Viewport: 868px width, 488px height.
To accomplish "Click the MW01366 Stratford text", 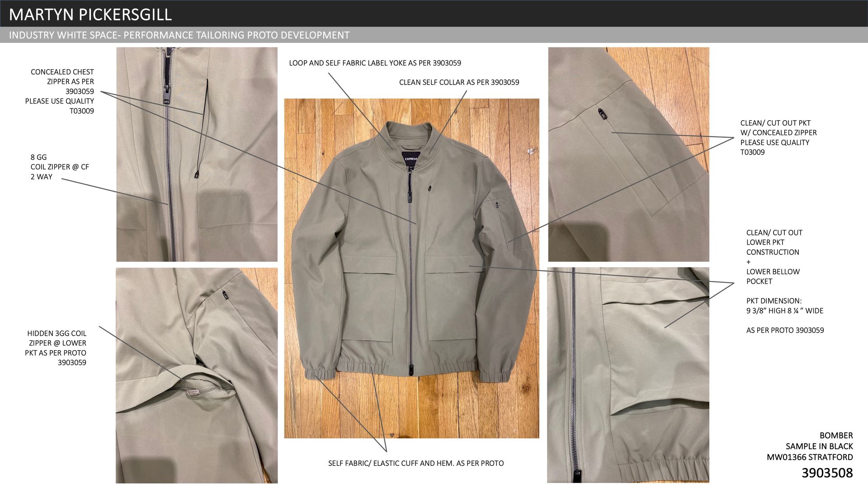I will [809, 457].
